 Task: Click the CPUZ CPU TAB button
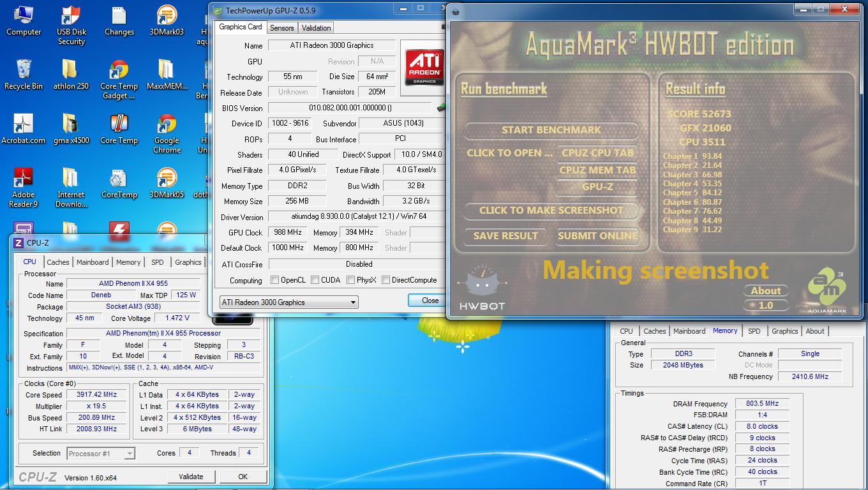coord(597,152)
